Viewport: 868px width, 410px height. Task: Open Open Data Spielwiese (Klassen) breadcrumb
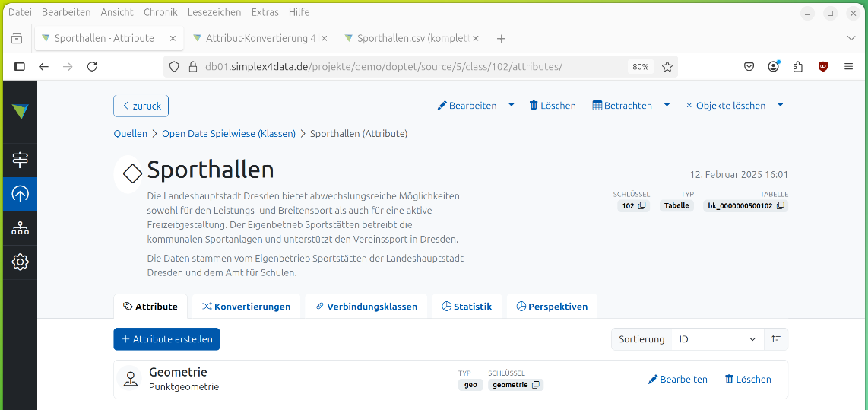(229, 134)
